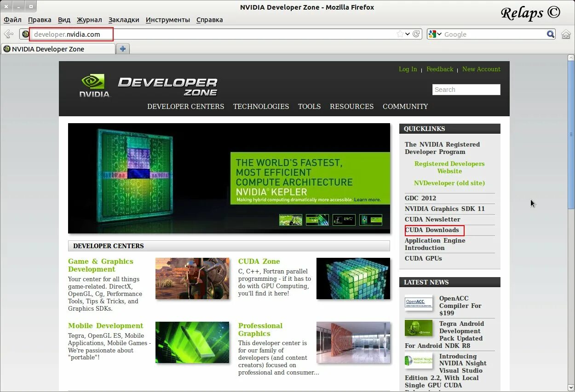This screenshot has height=392, width=575.
Task: Open Application Engine Introduction quicklink
Action: [x=435, y=244]
